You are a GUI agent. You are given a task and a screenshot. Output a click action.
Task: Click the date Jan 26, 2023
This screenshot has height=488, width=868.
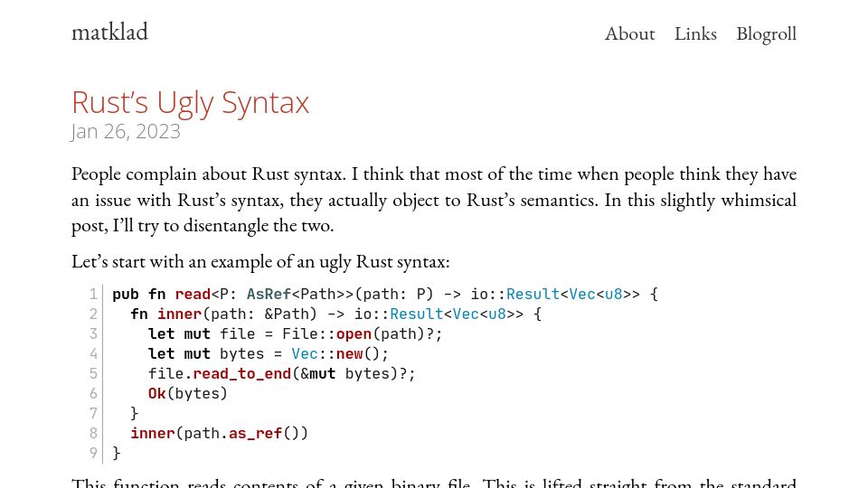(126, 132)
